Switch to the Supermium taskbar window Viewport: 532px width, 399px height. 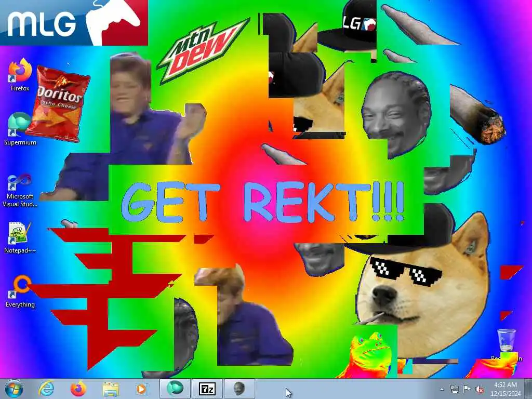point(175,389)
